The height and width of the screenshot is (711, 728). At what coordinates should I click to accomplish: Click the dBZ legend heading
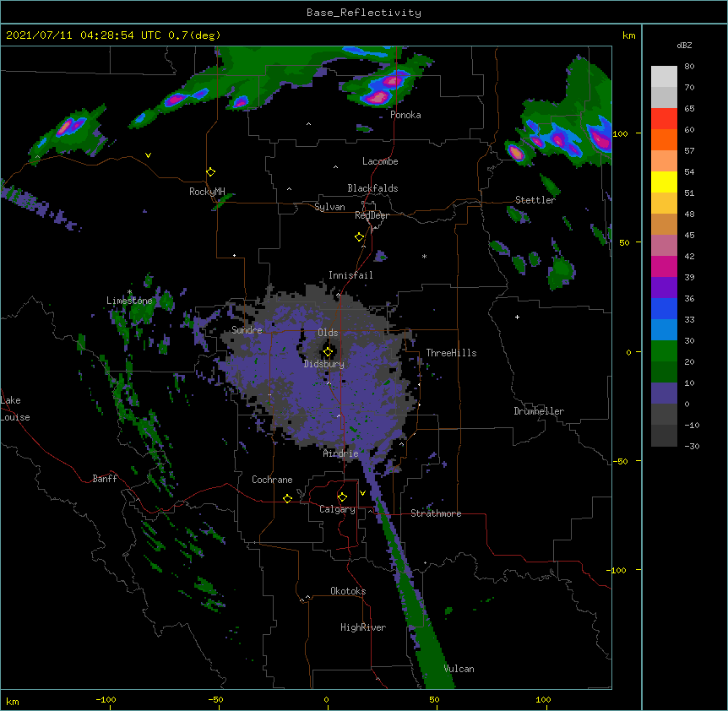click(x=684, y=45)
